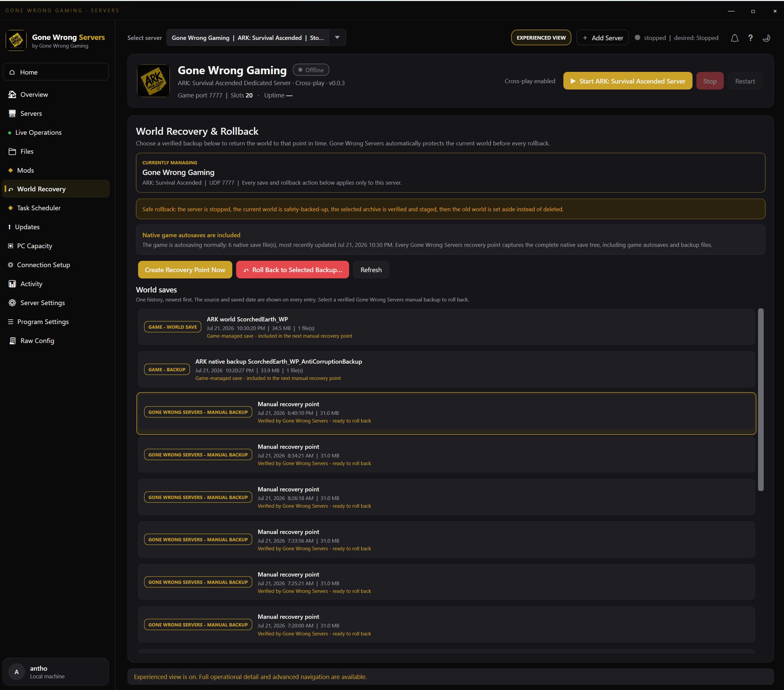Screen dimensions: 784x690
Task: Click Roll Back to Selected Backup
Action: tap(292, 269)
